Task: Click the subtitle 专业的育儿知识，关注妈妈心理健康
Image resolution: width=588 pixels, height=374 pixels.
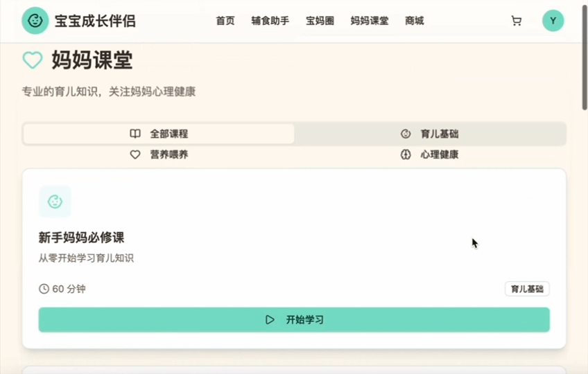Action: click(x=109, y=91)
